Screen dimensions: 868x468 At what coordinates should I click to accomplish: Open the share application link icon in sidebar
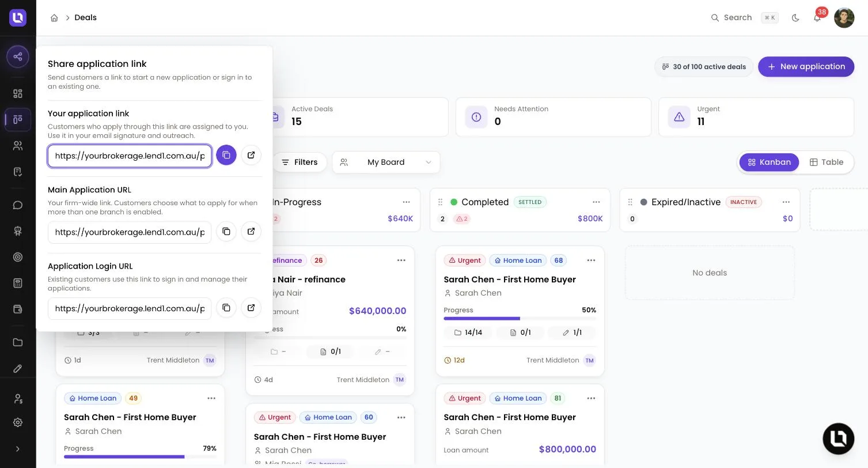[18, 56]
